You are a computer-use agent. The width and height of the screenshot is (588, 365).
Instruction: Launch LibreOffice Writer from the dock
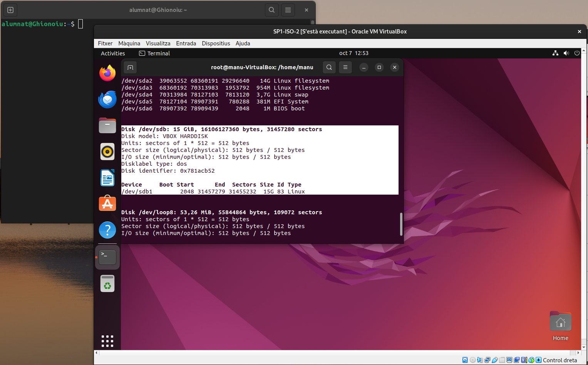pyautogui.click(x=107, y=178)
